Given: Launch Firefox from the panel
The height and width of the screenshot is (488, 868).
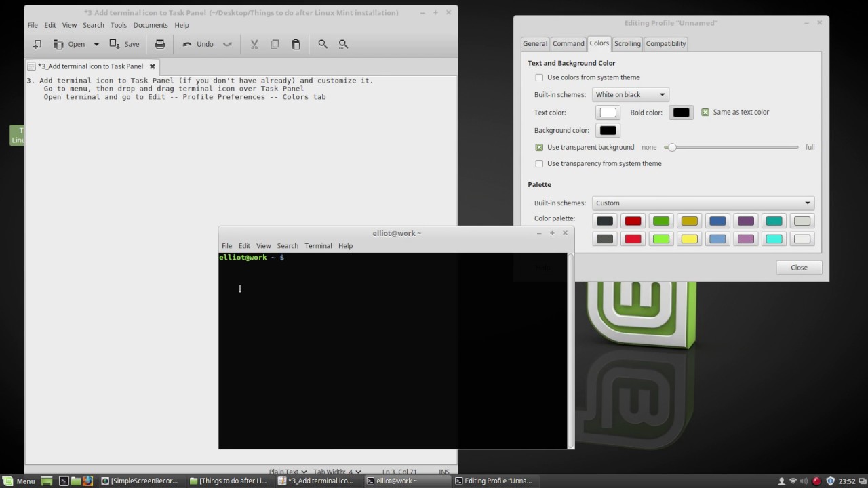Looking at the screenshot, I should [87, 481].
